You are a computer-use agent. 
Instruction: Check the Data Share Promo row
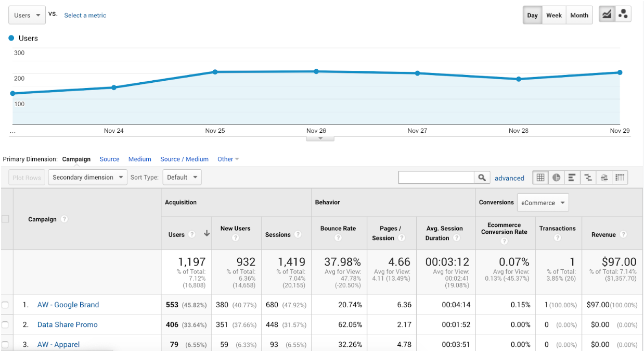click(5, 325)
